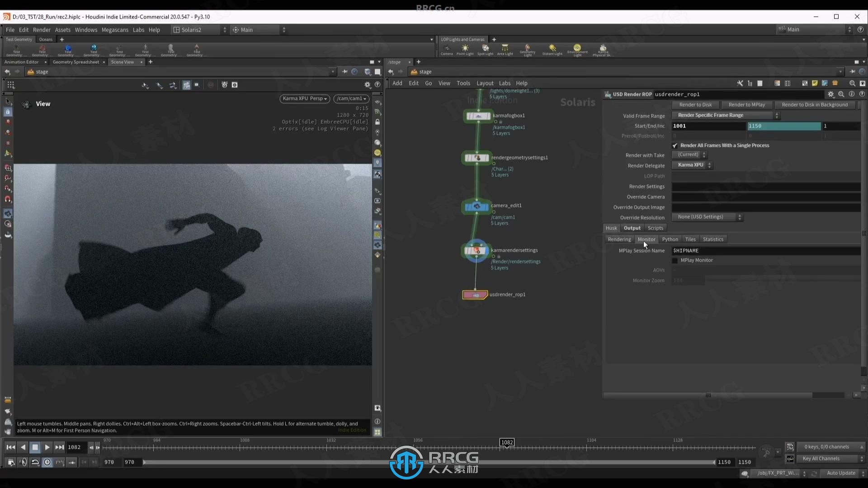Open Key All Channels dropdown
Viewport: 868px width, 488px height.
tap(830, 459)
